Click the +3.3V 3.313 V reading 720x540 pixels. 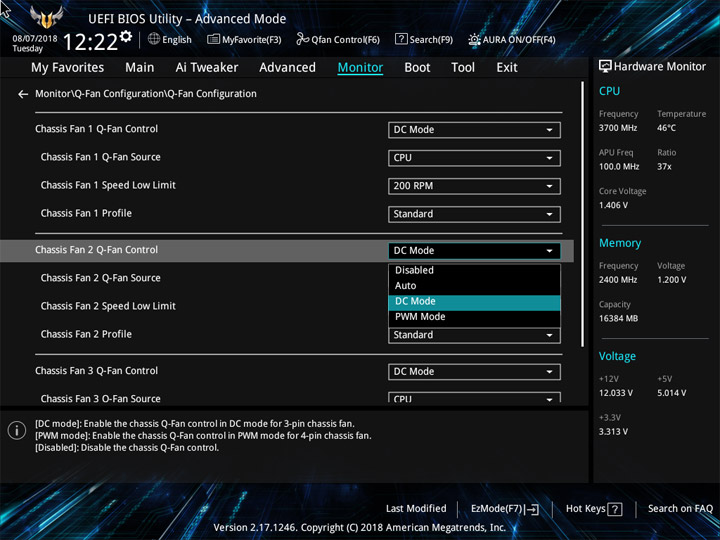click(613, 432)
